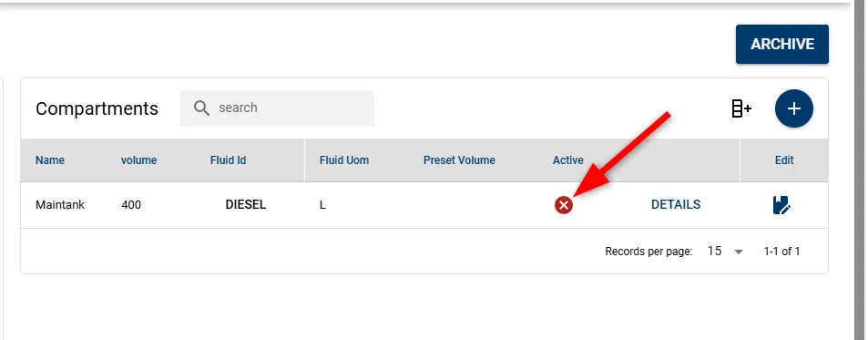Edit the Maintank compartment row
The height and width of the screenshot is (340, 868).
pos(781,205)
